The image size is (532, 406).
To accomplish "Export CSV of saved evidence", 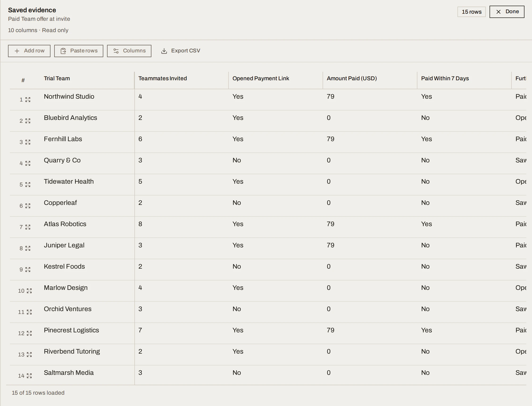I will click(181, 51).
